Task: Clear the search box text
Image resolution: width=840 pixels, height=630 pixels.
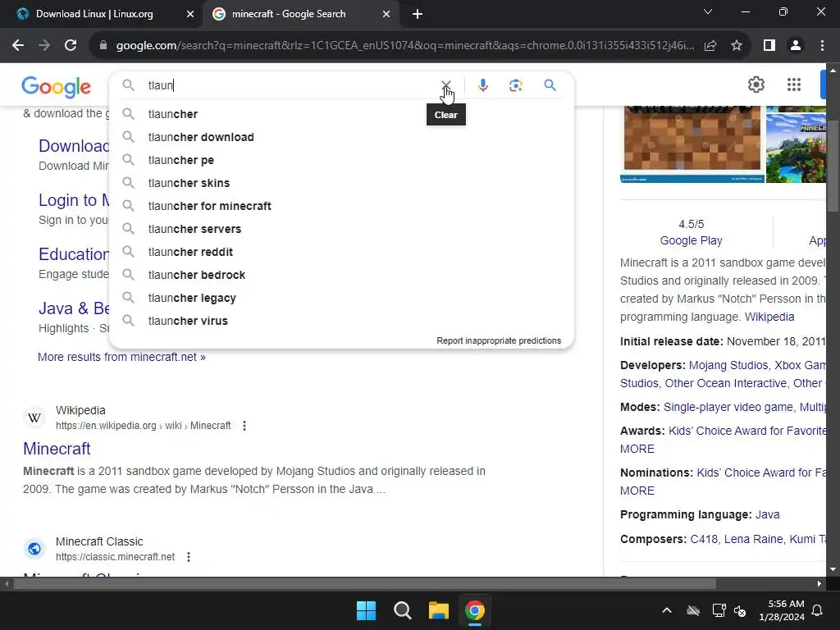Action: point(445,85)
